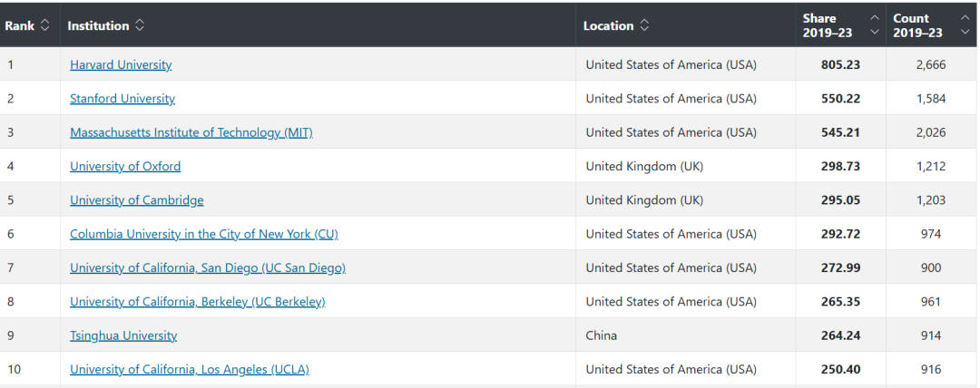The width and height of the screenshot is (980, 388).
Task: Select count value 1,584
Action: [931, 99]
